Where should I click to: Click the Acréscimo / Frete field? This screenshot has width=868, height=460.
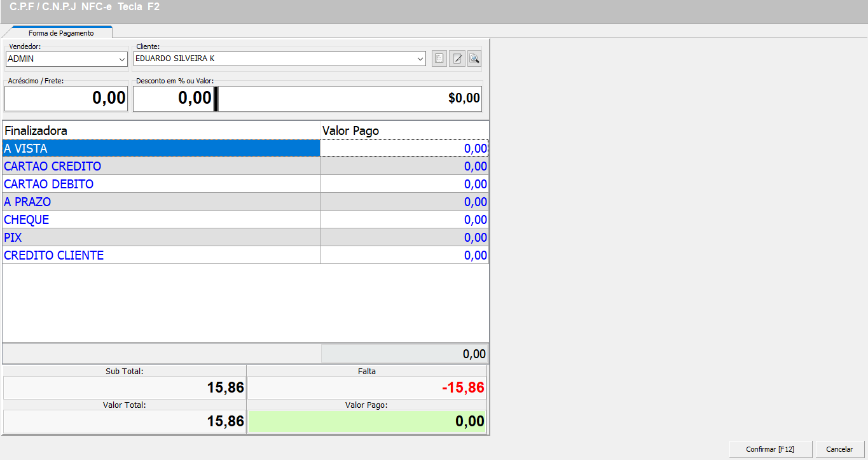[x=66, y=99]
